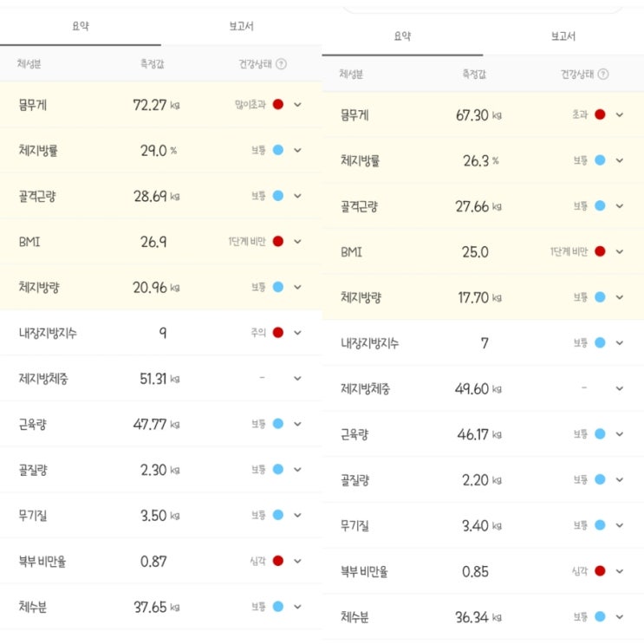This screenshot has height=644, width=644.
Task: Expand the 37.65 kg body water row
Action: click(297, 608)
